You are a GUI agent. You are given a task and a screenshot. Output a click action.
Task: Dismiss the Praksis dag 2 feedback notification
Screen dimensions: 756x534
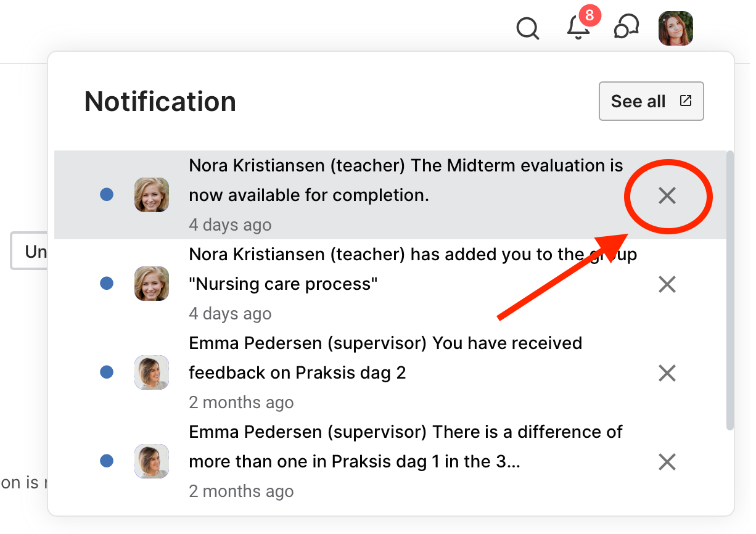point(667,373)
